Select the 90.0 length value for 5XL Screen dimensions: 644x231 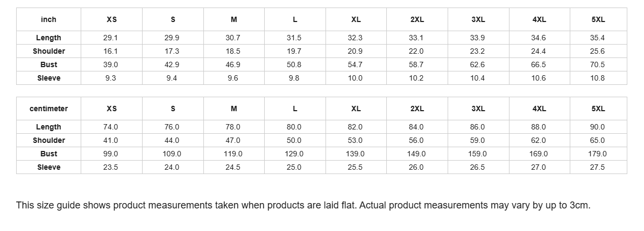598,127
